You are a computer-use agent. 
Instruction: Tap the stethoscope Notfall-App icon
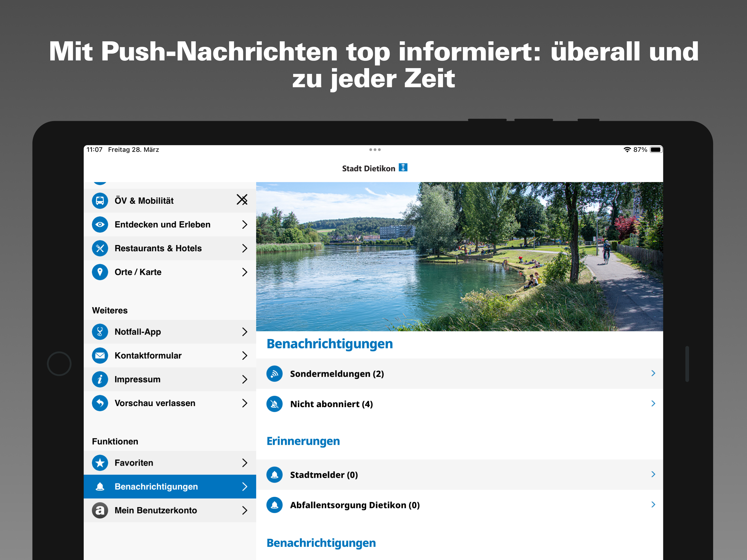point(100,332)
